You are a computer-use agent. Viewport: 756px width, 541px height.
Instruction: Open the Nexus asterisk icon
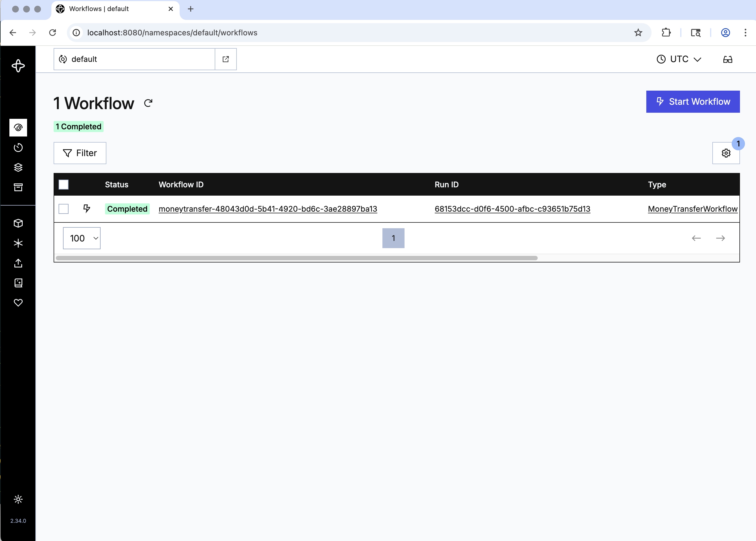pos(18,243)
